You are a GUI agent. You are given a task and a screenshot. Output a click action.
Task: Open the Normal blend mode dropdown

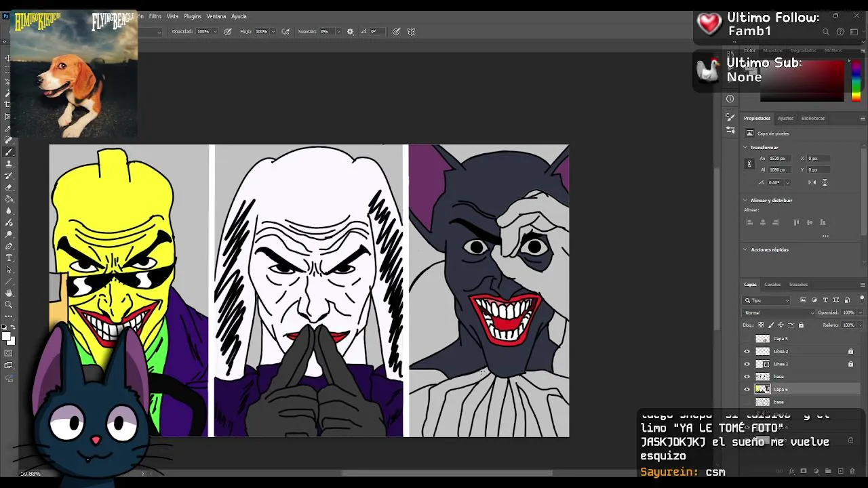(x=778, y=312)
